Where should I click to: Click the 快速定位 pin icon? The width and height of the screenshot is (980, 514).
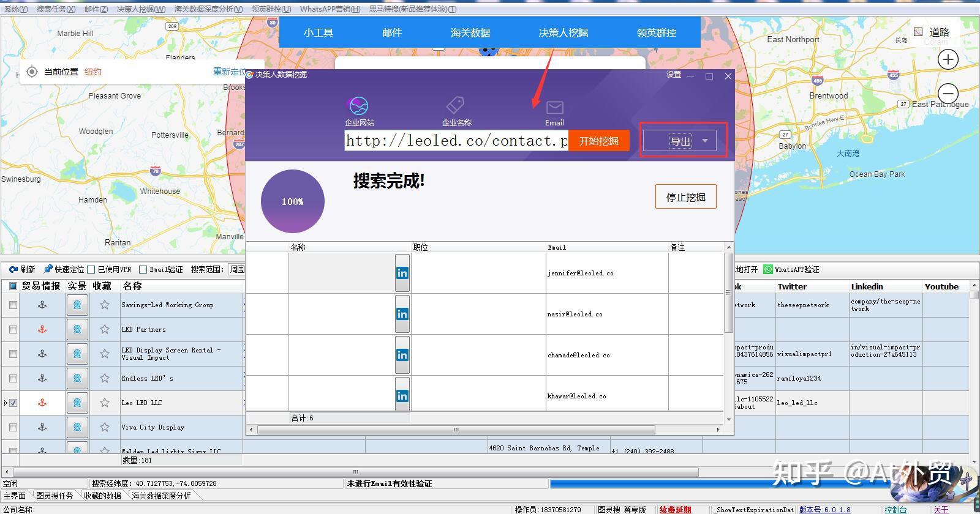click(48, 269)
